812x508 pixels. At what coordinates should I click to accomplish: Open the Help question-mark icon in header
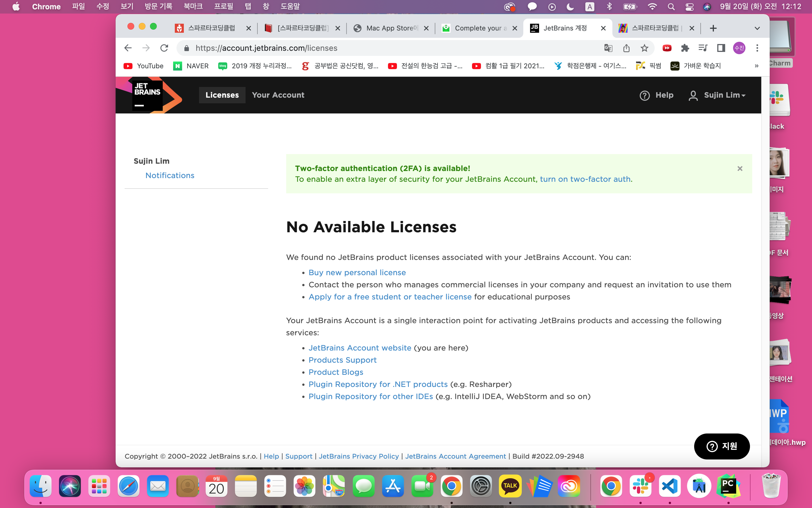(x=645, y=95)
